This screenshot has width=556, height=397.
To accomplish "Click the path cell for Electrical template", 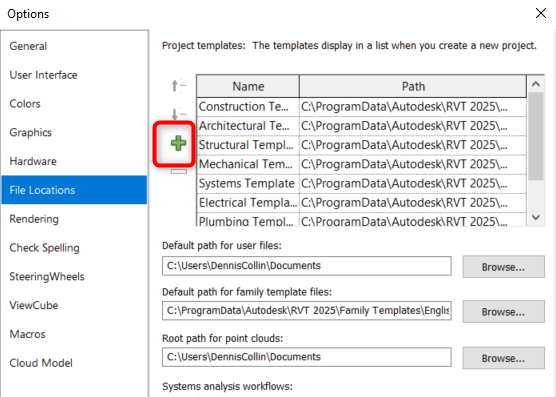I will click(x=413, y=203).
